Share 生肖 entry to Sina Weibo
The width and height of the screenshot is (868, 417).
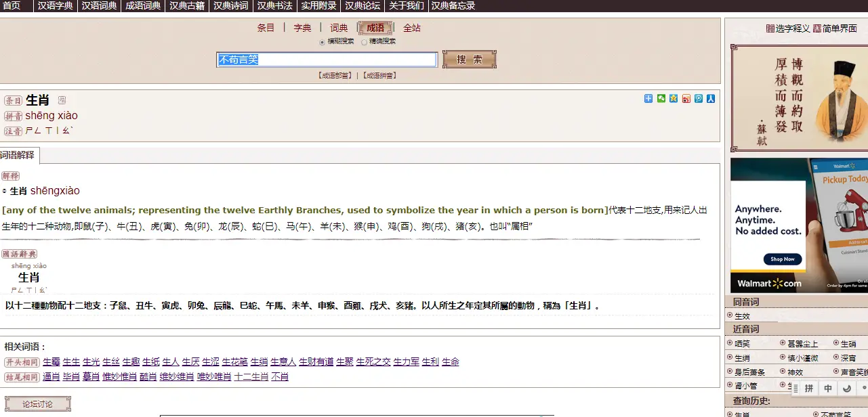pos(686,98)
